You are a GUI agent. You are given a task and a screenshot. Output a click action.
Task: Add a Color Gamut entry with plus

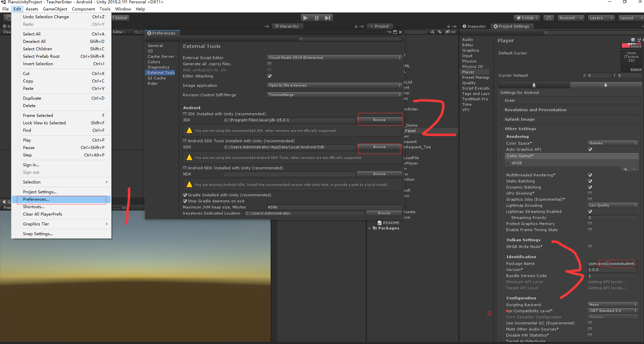[x=625, y=169]
